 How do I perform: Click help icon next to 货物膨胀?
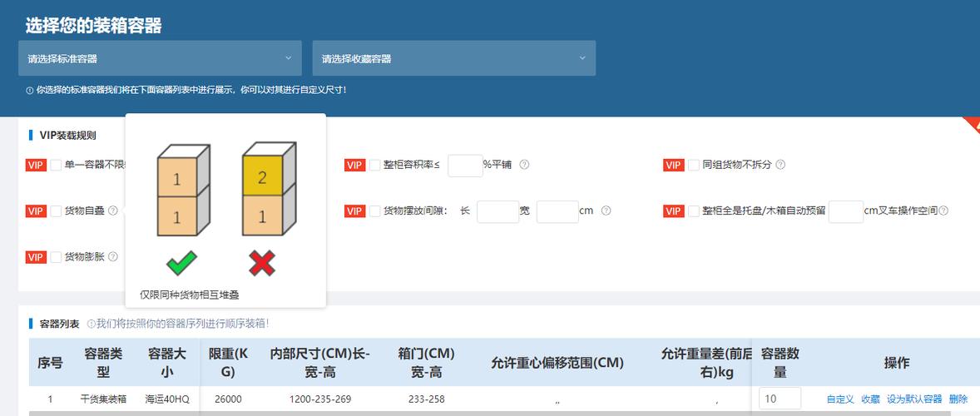[113, 257]
